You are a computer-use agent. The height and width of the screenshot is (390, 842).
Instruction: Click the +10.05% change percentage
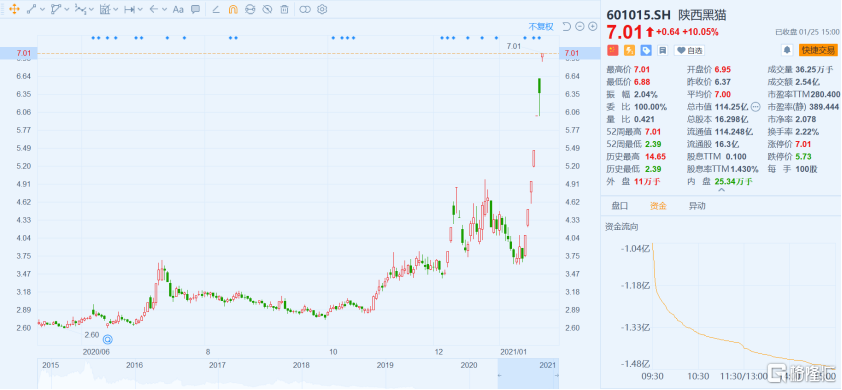(x=700, y=32)
